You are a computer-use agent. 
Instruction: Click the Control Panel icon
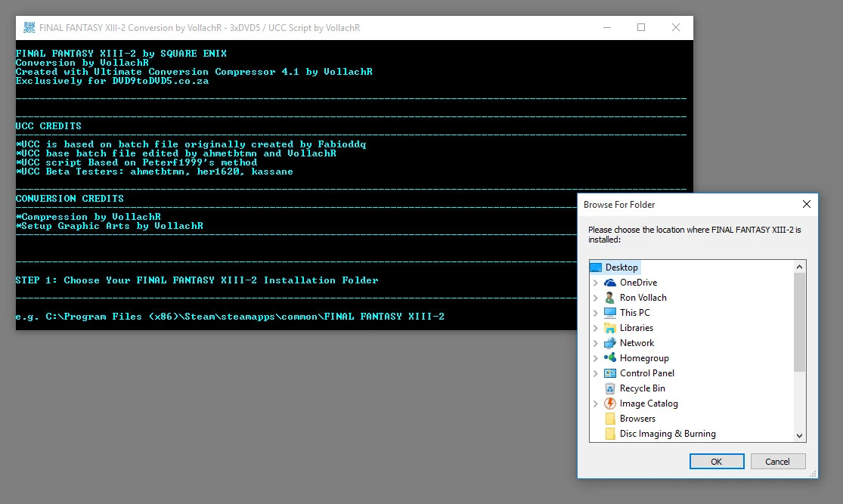pyautogui.click(x=609, y=373)
